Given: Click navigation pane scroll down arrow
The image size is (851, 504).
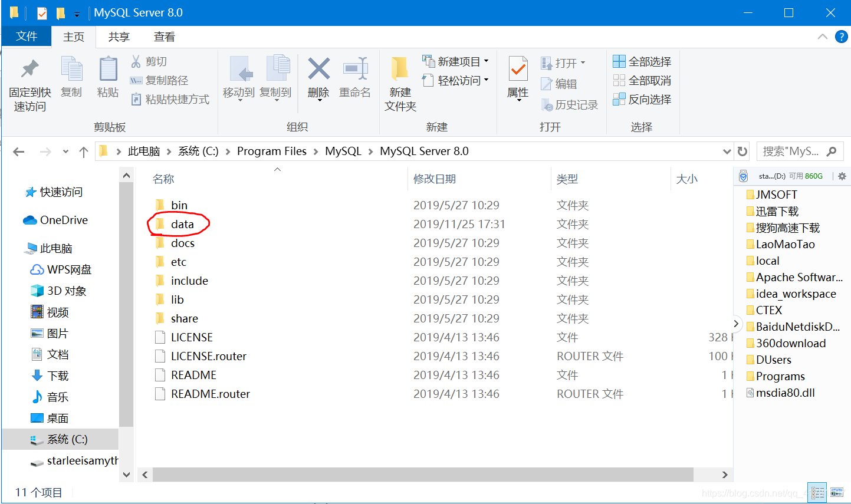Looking at the screenshot, I should pos(126,475).
